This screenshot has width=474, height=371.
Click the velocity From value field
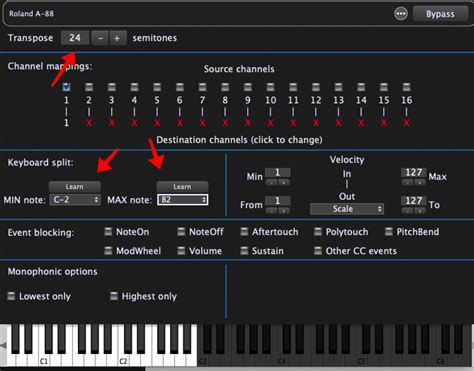point(278,201)
